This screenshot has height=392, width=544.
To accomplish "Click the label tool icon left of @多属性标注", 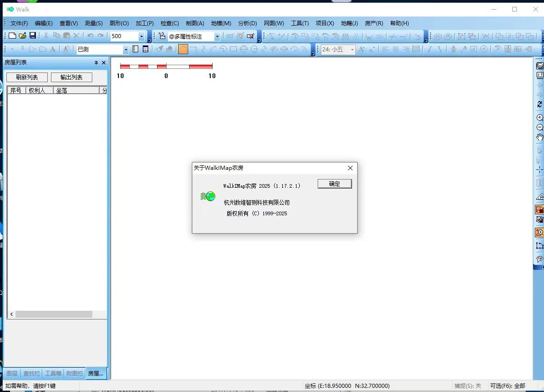I will point(162,36).
